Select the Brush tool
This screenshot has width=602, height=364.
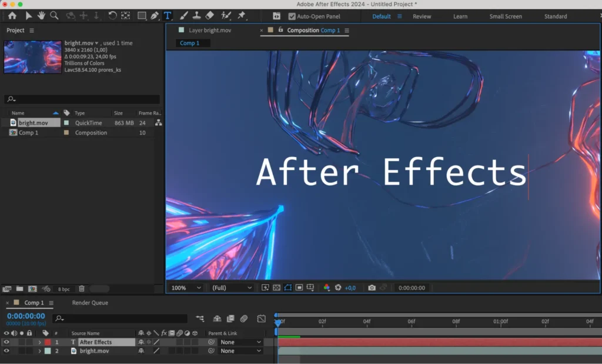pyautogui.click(x=184, y=16)
